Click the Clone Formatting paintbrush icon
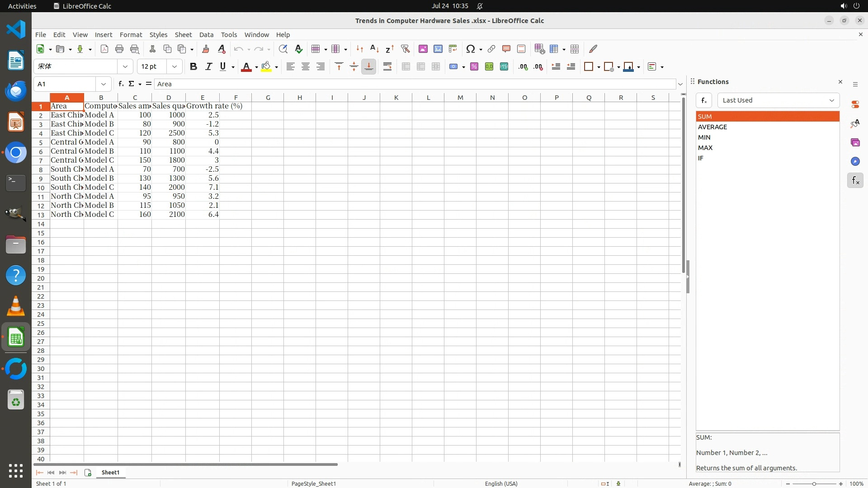 pyautogui.click(x=206, y=49)
